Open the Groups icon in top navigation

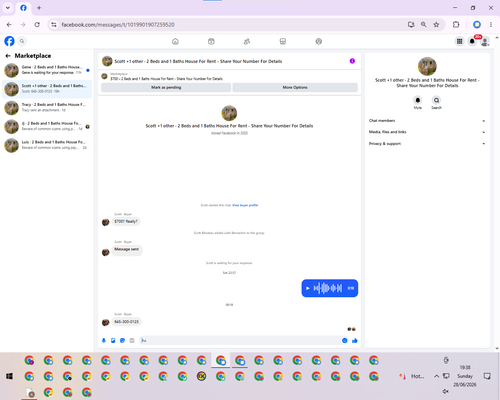(319, 41)
